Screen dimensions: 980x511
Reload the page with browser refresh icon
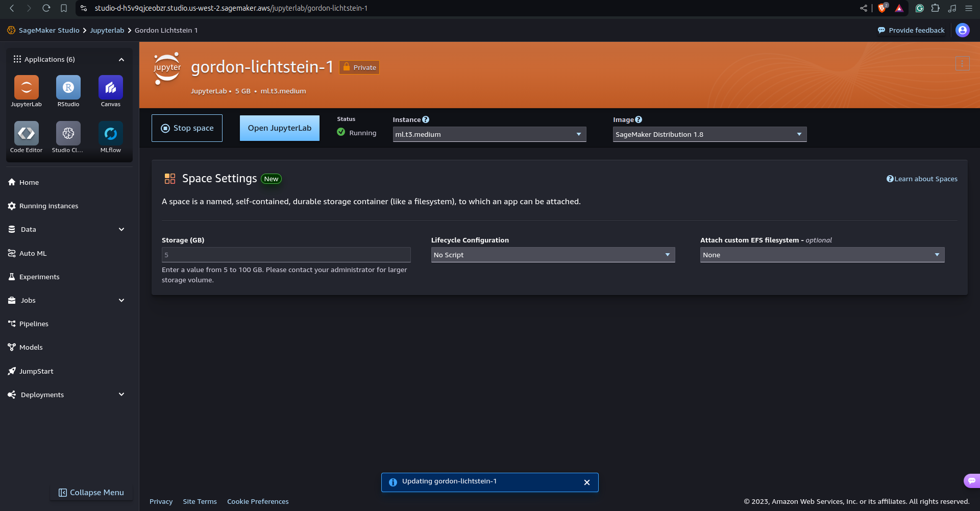(x=46, y=8)
